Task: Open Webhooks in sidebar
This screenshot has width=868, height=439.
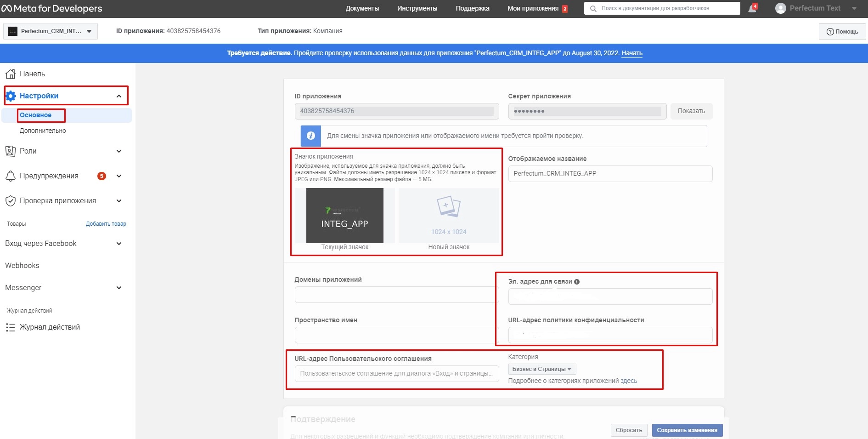Action: click(22, 266)
